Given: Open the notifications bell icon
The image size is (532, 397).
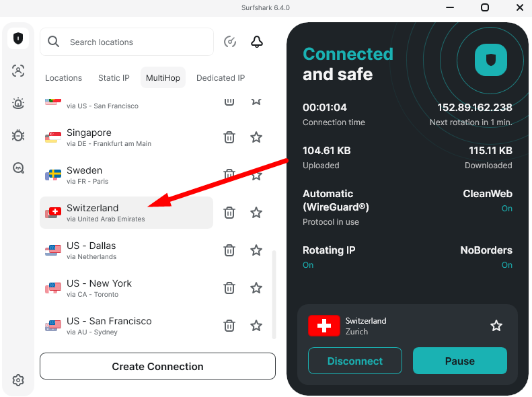Looking at the screenshot, I should pos(257,42).
